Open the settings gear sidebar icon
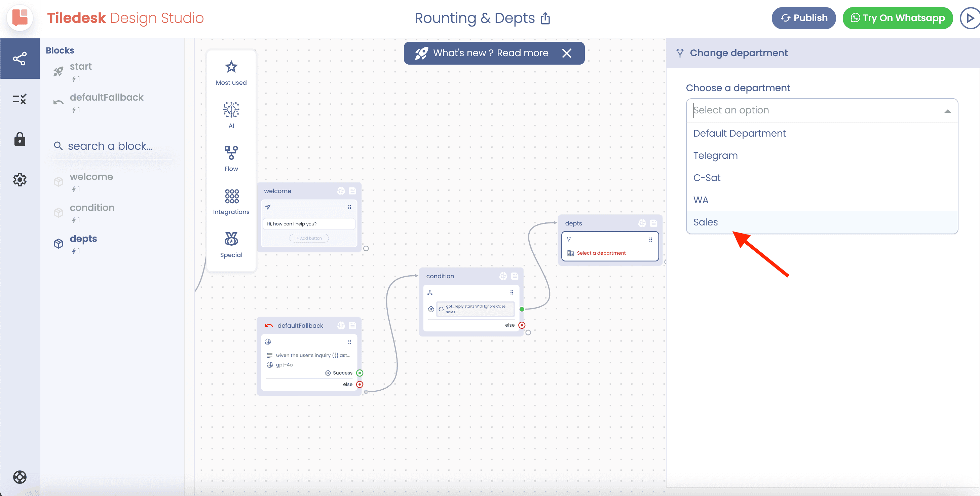 click(x=20, y=180)
